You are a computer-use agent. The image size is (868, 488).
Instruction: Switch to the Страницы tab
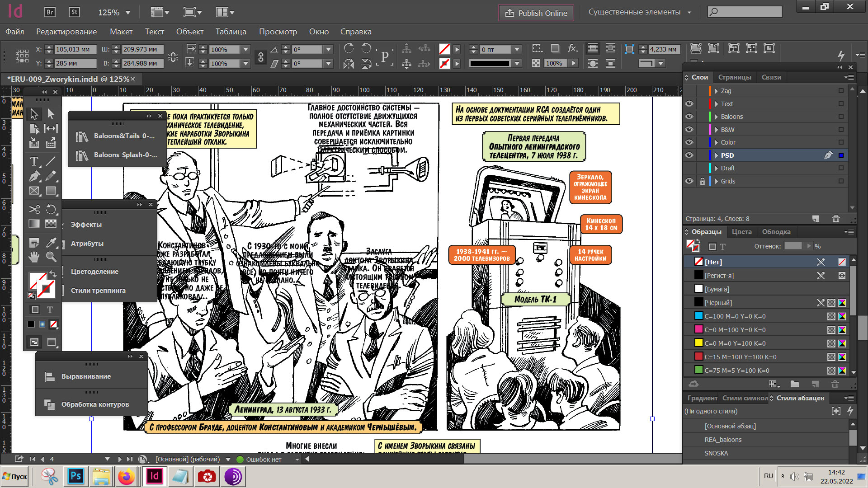(735, 77)
